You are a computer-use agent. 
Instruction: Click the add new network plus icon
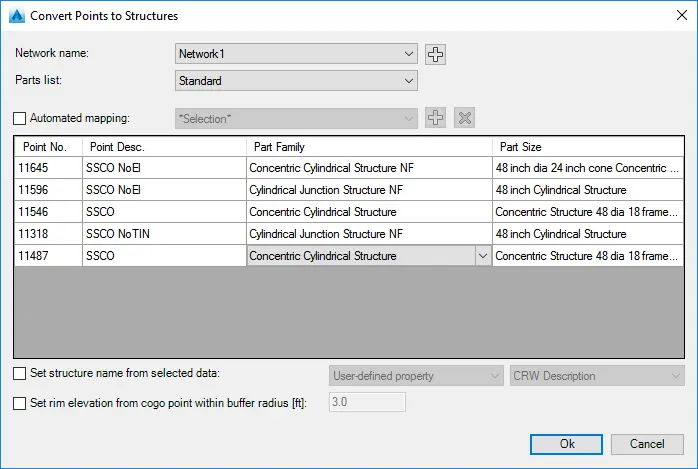tap(435, 54)
